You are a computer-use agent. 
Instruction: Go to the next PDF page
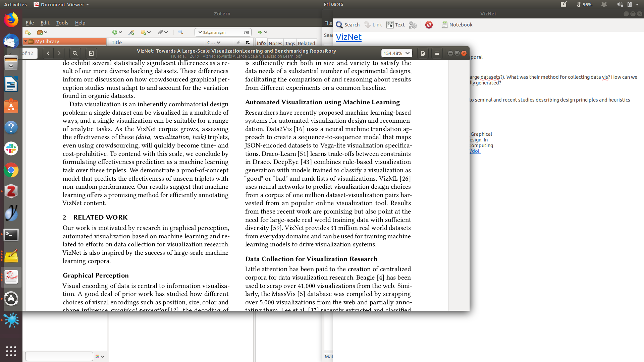click(59, 53)
